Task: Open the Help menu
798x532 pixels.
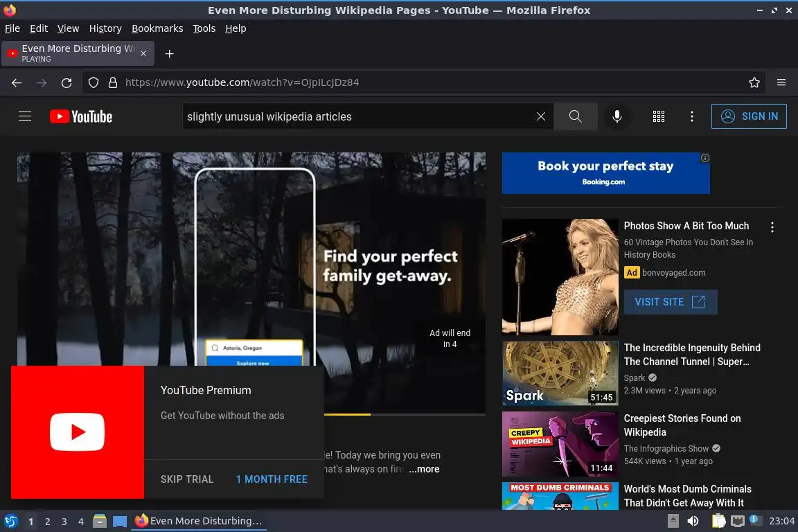Action: click(236, 28)
